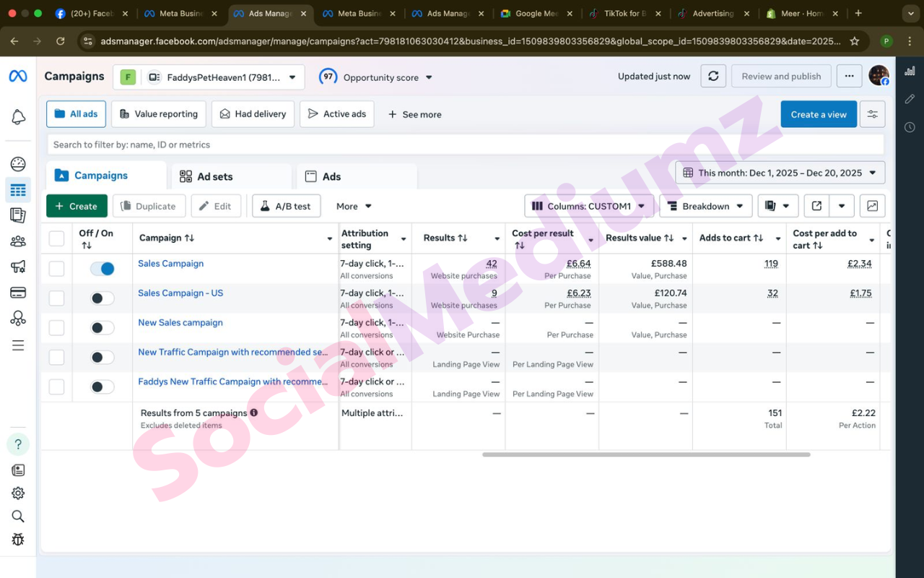Switch to the Ad sets tab
This screenshot has width=924, height=578.
215,176
